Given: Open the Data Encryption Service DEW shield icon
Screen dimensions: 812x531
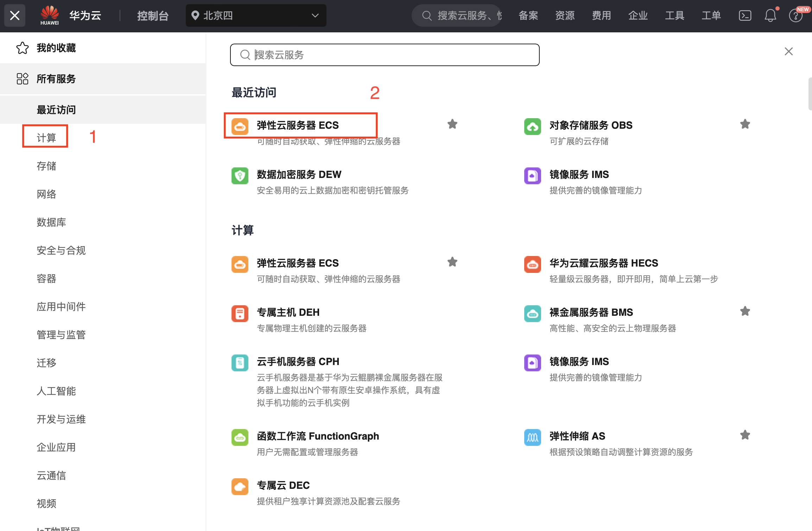Looking at the screenshot, I should click(240, 176).
